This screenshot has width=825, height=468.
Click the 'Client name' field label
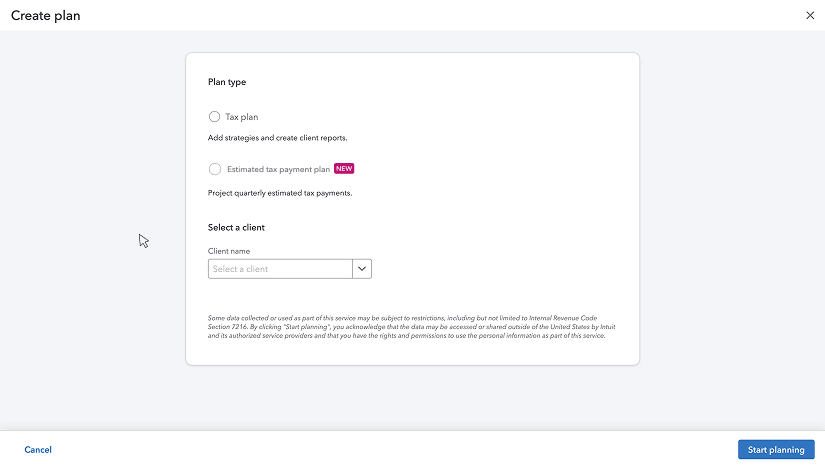[229, 251]
